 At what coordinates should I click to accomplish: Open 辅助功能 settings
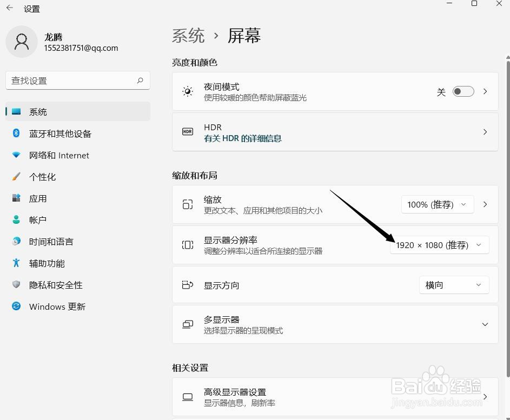point(78,263)
